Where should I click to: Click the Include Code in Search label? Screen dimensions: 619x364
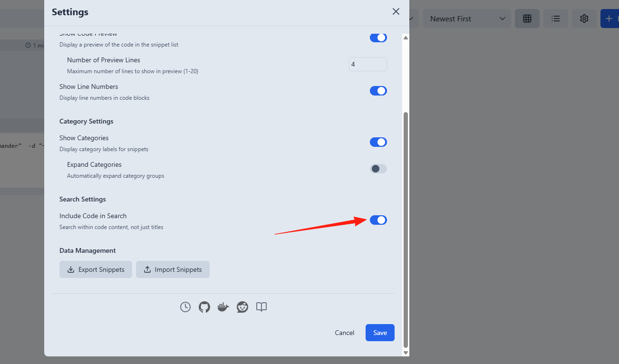point(93,216)
